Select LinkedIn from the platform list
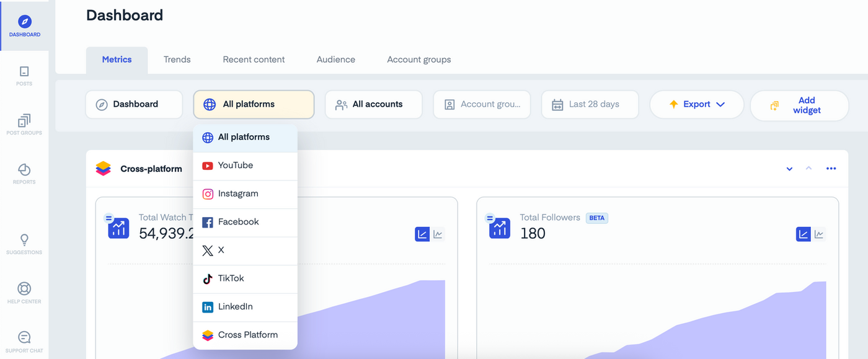The width and height of the screenshot is (868, 359). [x=246, y=307]
